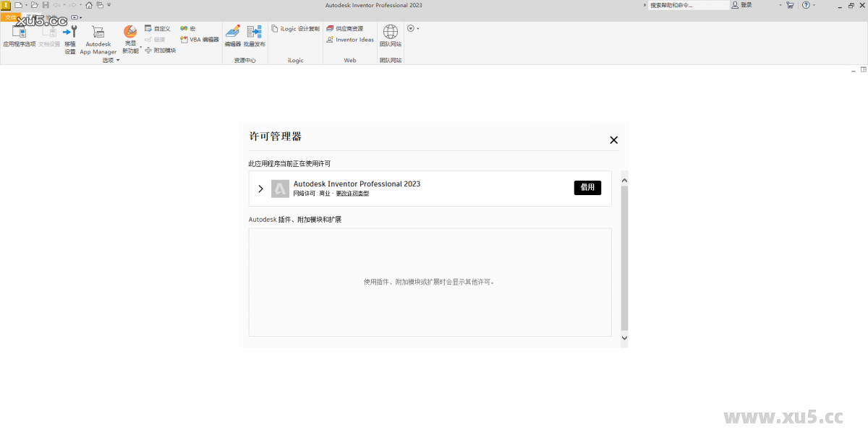This screenshot has height=448, width=868.
Task: Open the Quick Access toolbar customize menu
Action: [109, 4]
